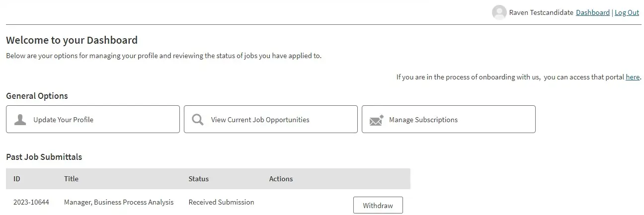Click the Title column header
This screenshot has height=215, width=644.
pyautogui.click(x=71, y=179)
